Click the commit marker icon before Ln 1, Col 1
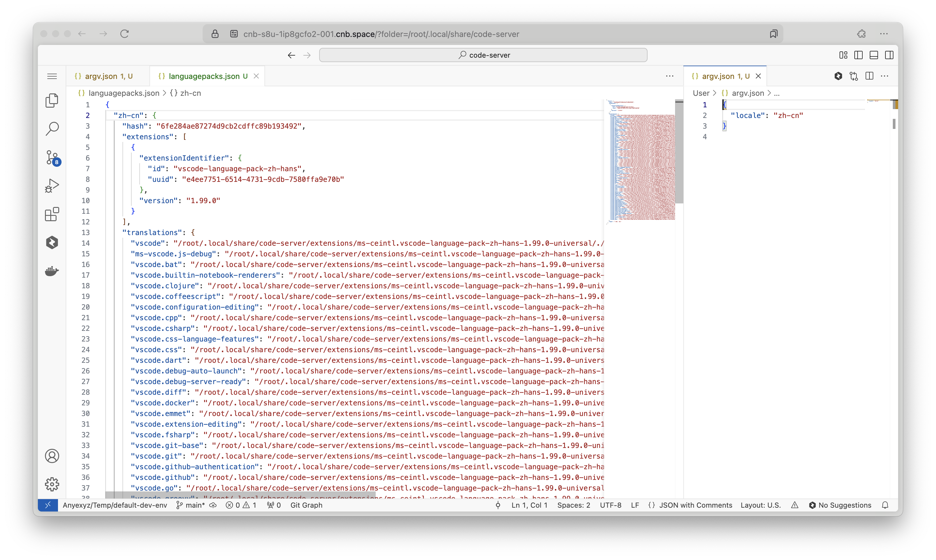936x560 pixels. point(498,505)
